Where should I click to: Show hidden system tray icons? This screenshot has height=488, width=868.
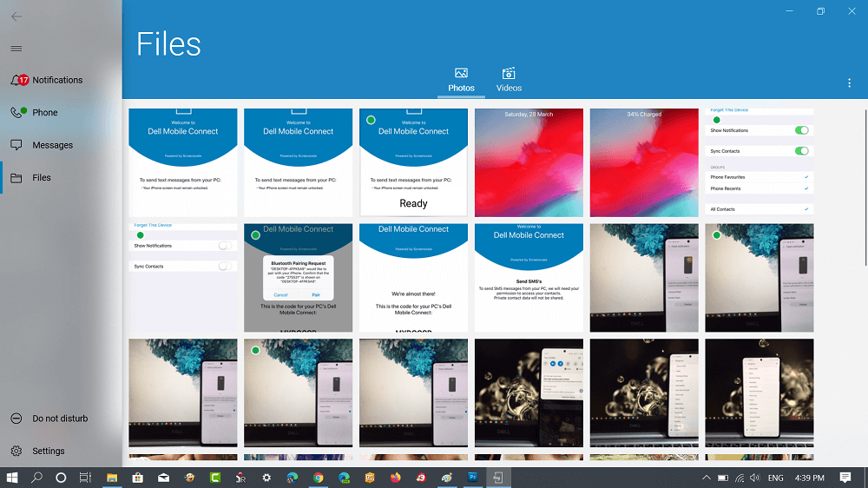coord(707,478)
